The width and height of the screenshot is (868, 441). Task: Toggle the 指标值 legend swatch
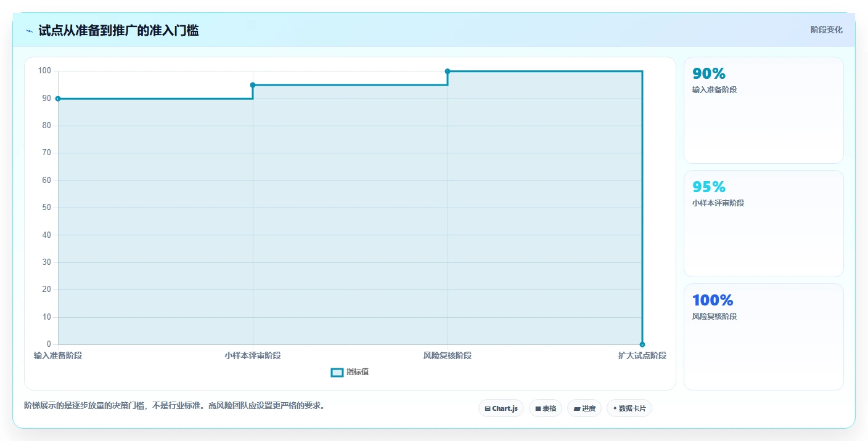(x=337, y=372)
